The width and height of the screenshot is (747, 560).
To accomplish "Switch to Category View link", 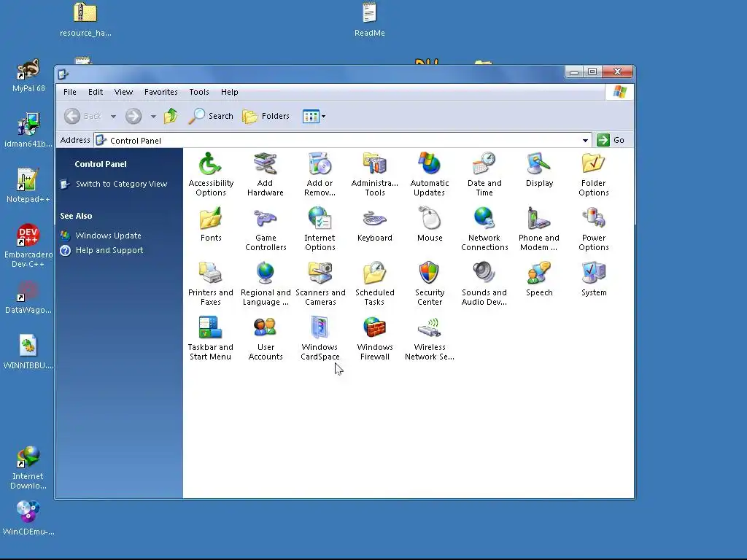I will [122, 184].
